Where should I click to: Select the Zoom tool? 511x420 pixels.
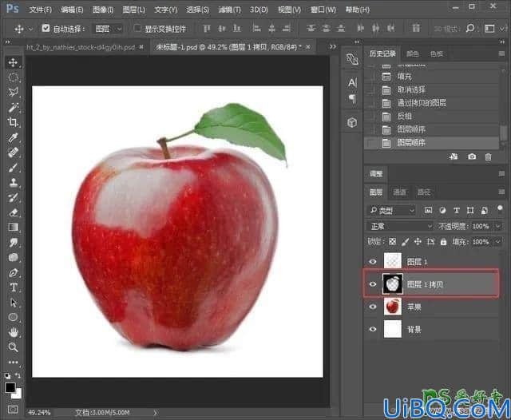(x=13, y=347)
